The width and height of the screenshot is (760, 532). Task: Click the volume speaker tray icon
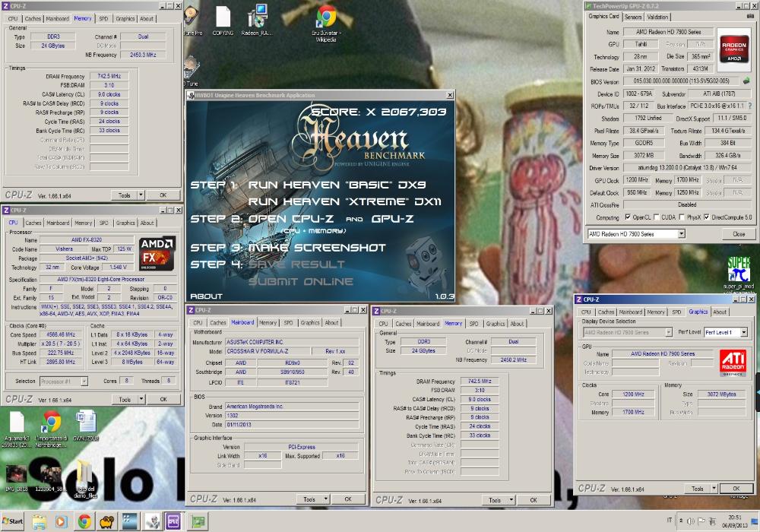(x=691, y=521)
